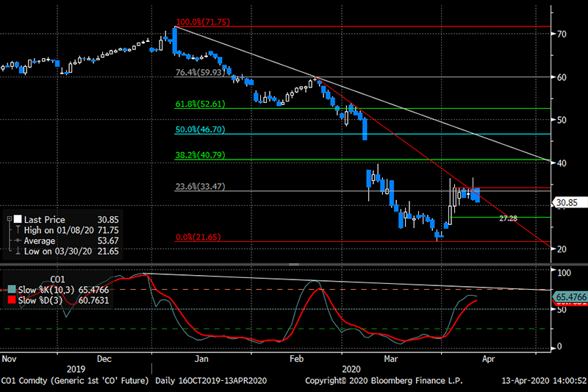Click the panel divider between price and stochastic
Screen dimensions: 588x392
click(294, 264)
